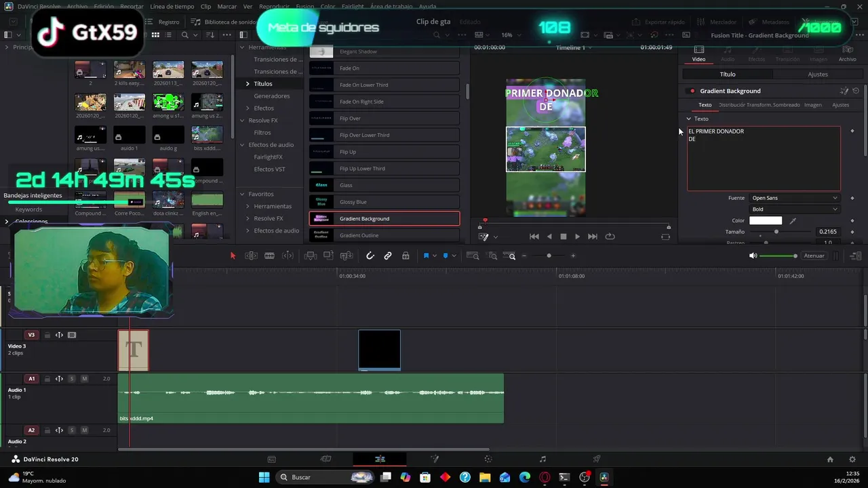This screenshot has height=488, width=868.
Task: Add a blue Flag to clip
Action: (426, 256)
